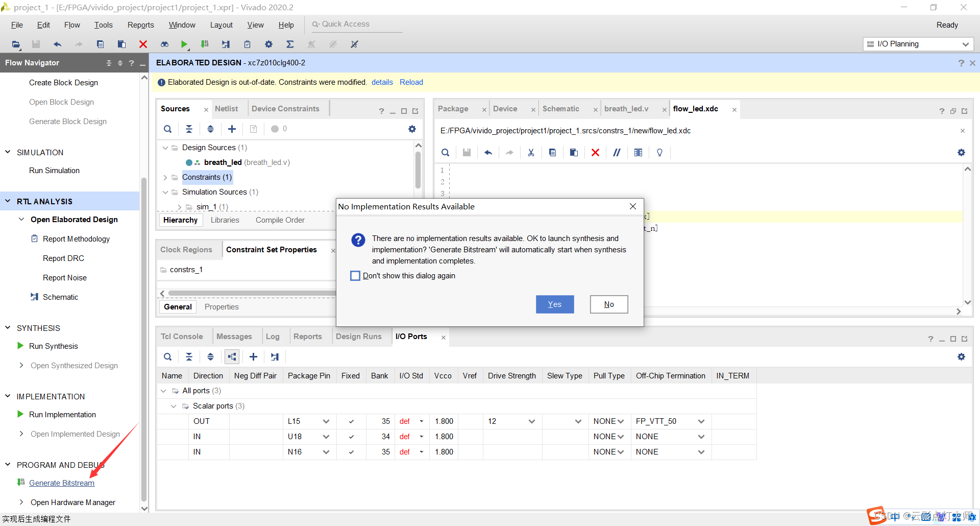
Task: Search within the Sources panel
Action: tap(167, 129)
